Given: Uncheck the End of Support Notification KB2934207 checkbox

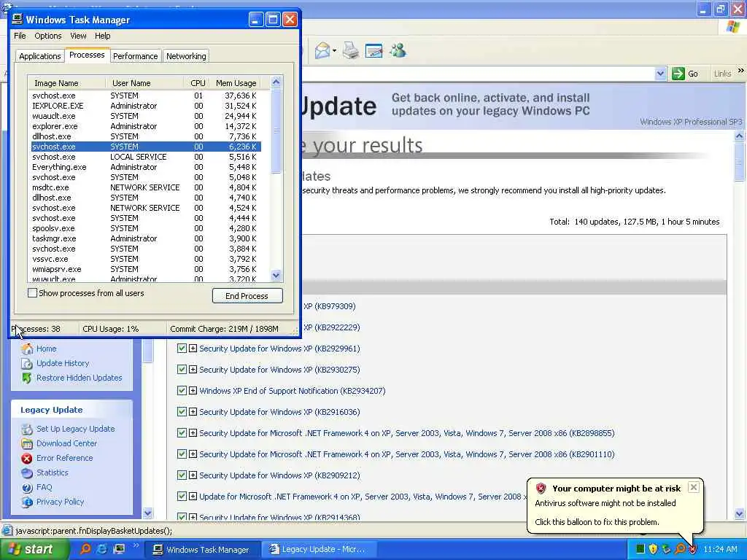Looking at the screenshot, I should [182, 391].
